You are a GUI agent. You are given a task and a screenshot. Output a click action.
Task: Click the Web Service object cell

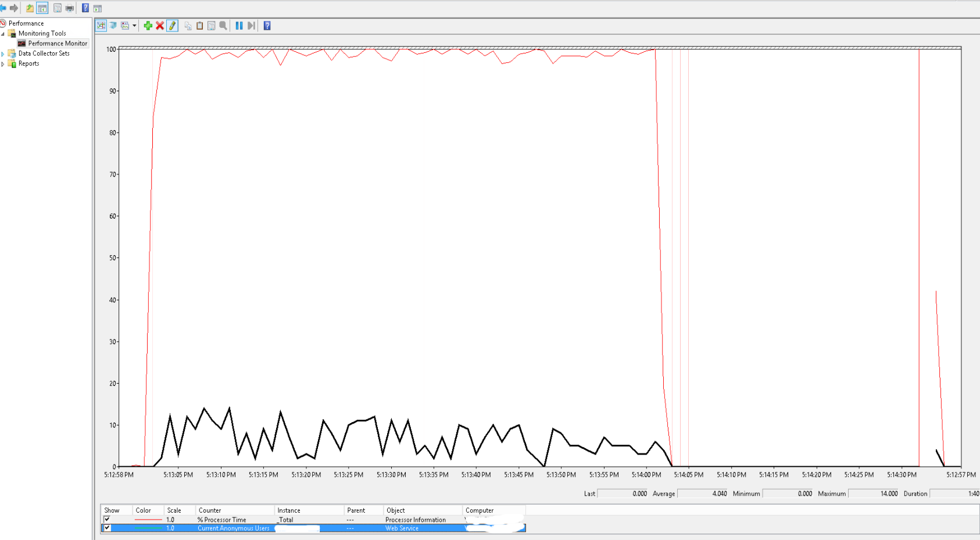coord(402,528)
